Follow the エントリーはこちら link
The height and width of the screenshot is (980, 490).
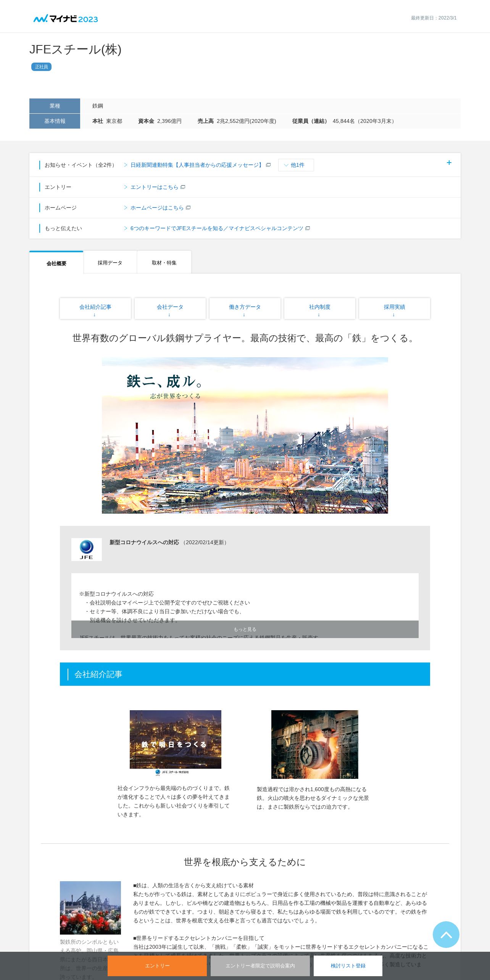tap(154, 187)
